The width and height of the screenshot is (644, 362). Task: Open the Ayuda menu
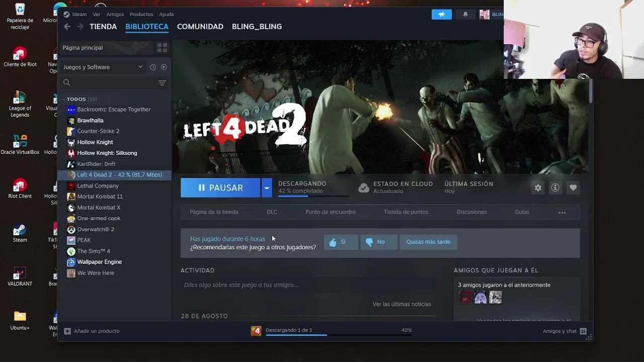[167, 14]
